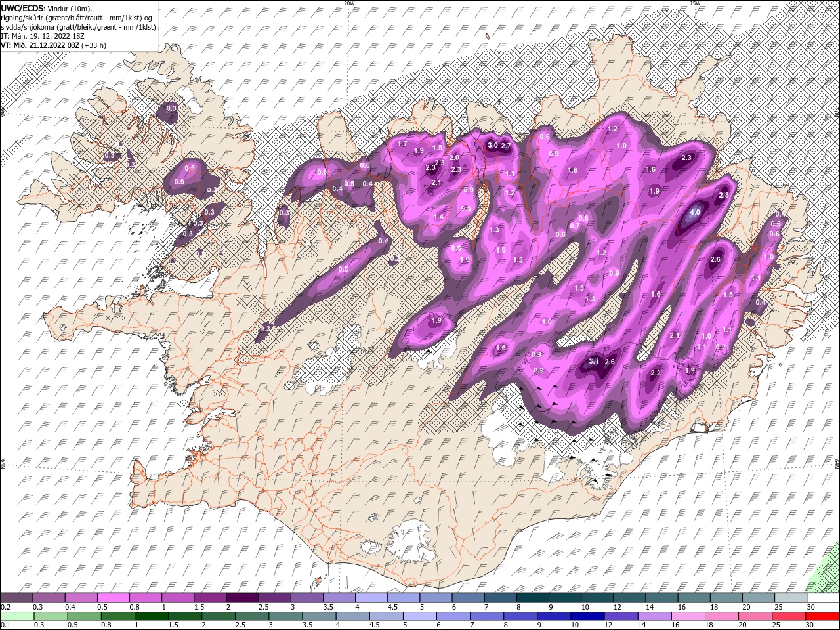
Task: Pick the light pink 16 swatch in lower legend
Action: click(688, 616)
